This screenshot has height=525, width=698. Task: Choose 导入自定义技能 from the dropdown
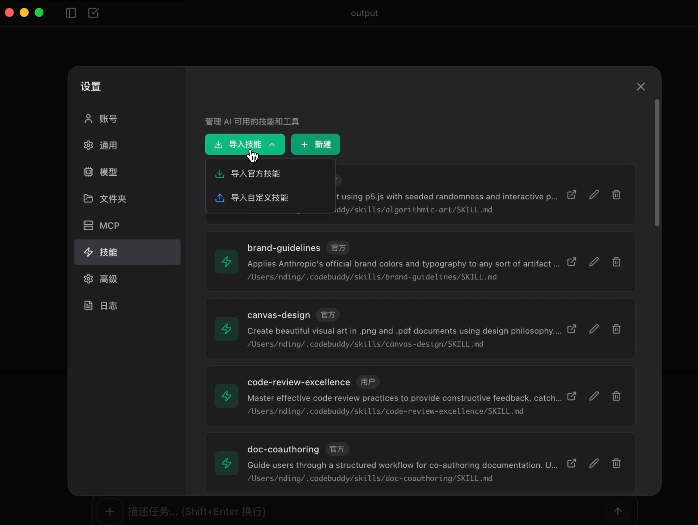point(258,198)
